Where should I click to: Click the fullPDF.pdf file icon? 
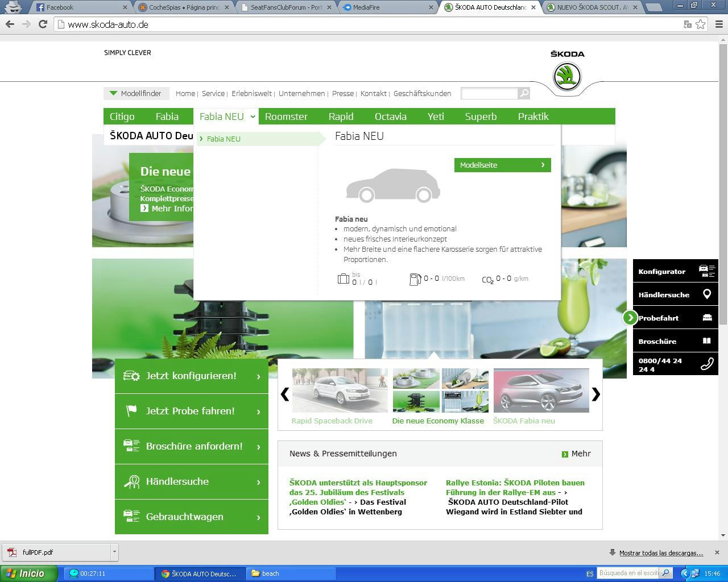click(12, 552)
